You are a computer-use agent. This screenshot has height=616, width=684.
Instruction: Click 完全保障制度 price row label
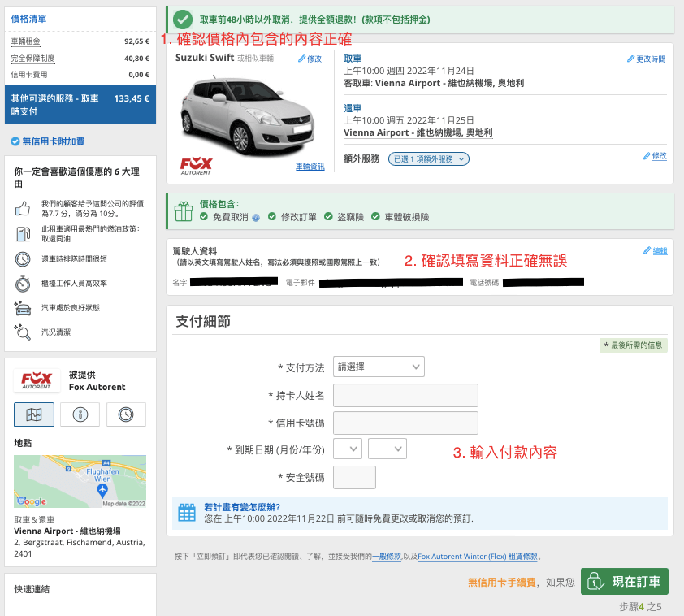(33, 58)
